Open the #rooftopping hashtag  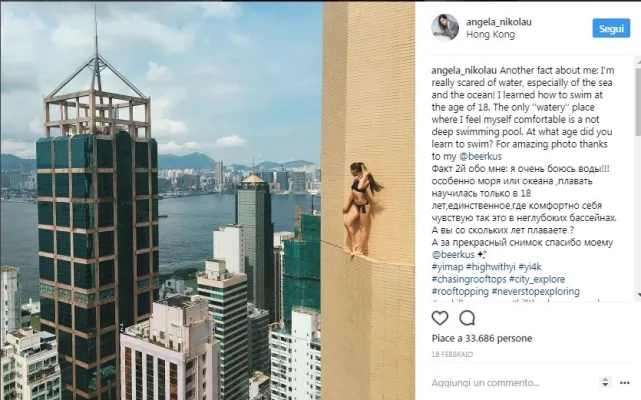point(460,292)
